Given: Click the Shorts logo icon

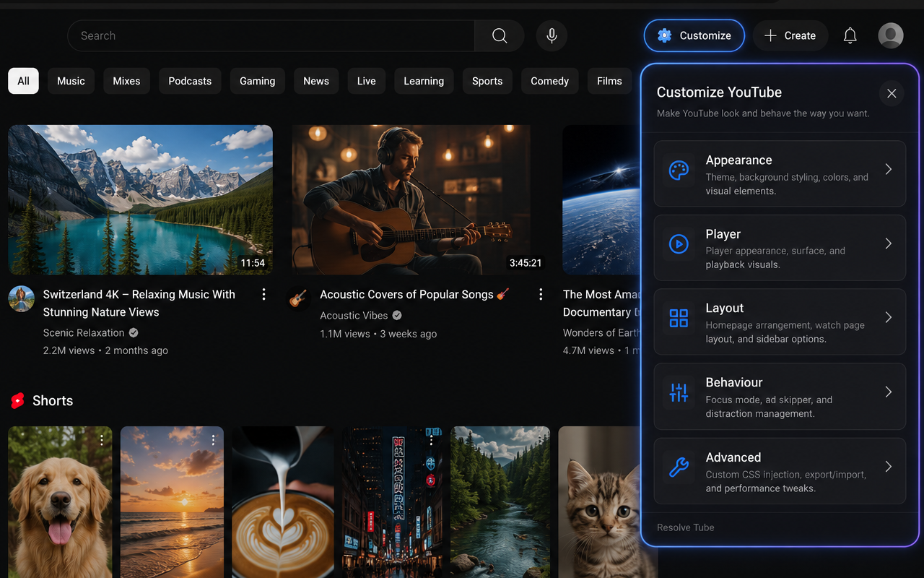Looking at the screenshot, I should [18, 401].
